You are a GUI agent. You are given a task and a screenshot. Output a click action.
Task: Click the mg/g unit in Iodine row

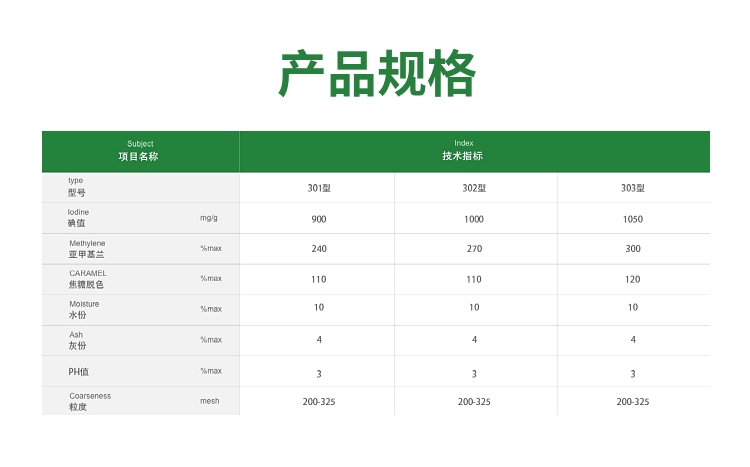coord(209,218)
